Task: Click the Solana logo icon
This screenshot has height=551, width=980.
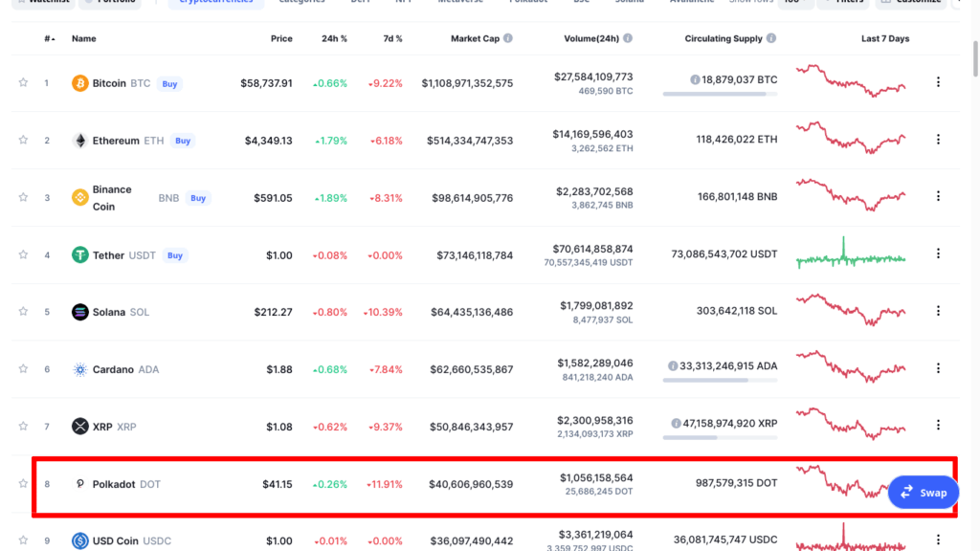Action: point(80,312)
